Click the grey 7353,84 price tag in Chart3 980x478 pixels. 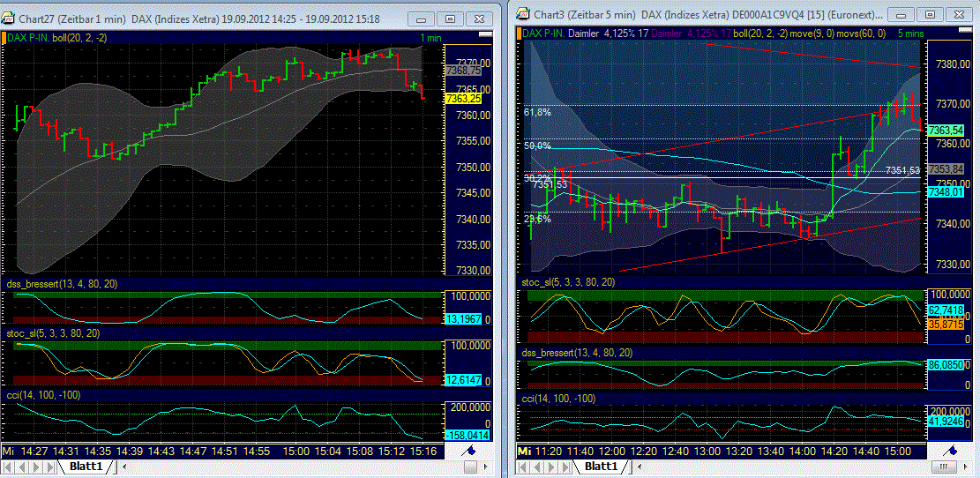pyautogui.click(x=945, y=168)
